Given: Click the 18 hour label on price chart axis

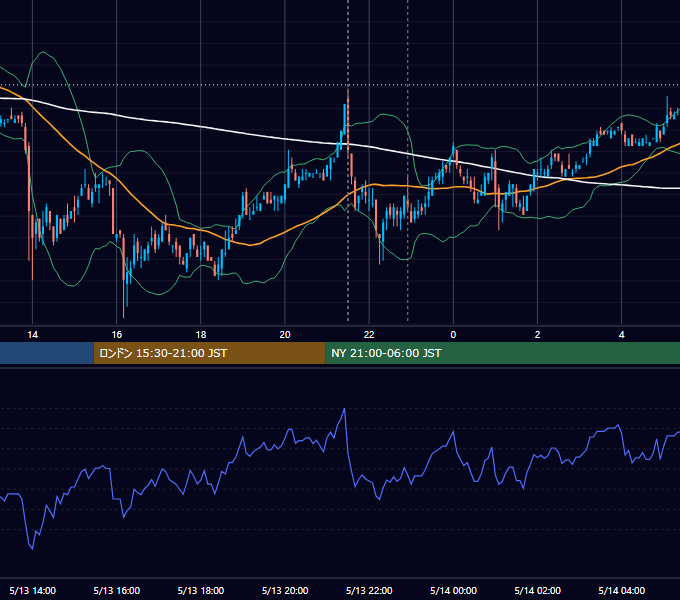Looking at the screenshot, I should coord(201,335).
